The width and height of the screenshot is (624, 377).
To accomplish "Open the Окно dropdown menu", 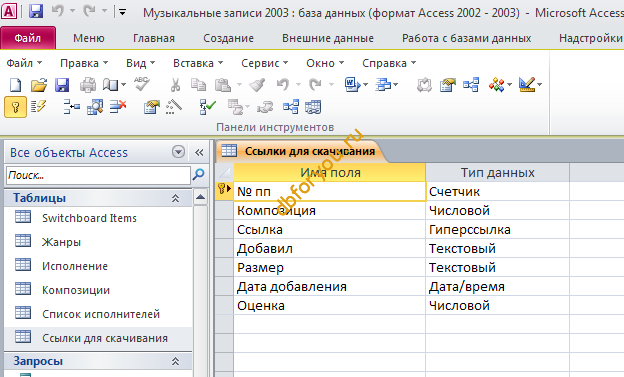I will tap(325, 63).
